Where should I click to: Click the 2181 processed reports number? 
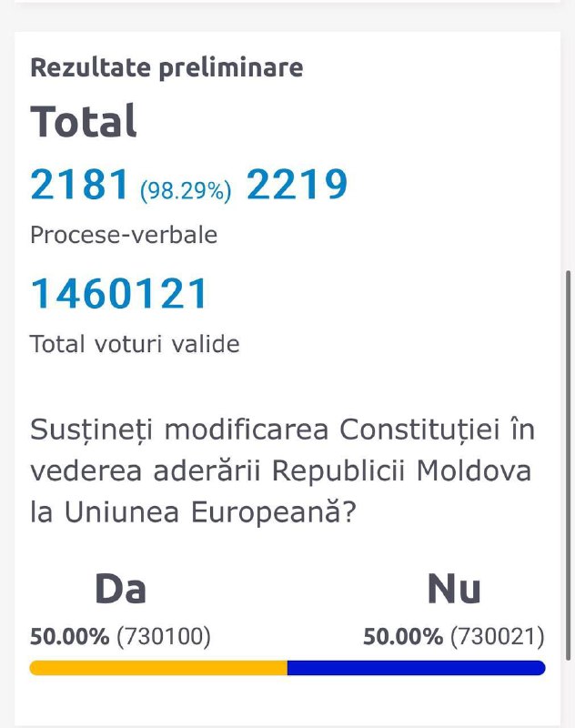[x=80, y=186]
